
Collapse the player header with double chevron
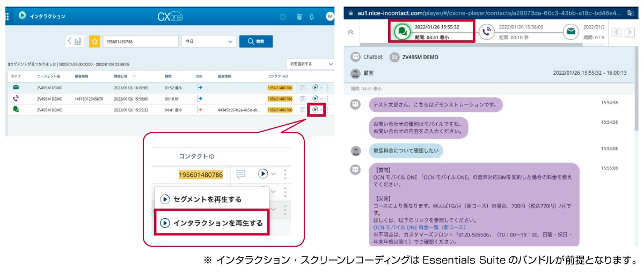pyautogui.click(x=350, y=32)
